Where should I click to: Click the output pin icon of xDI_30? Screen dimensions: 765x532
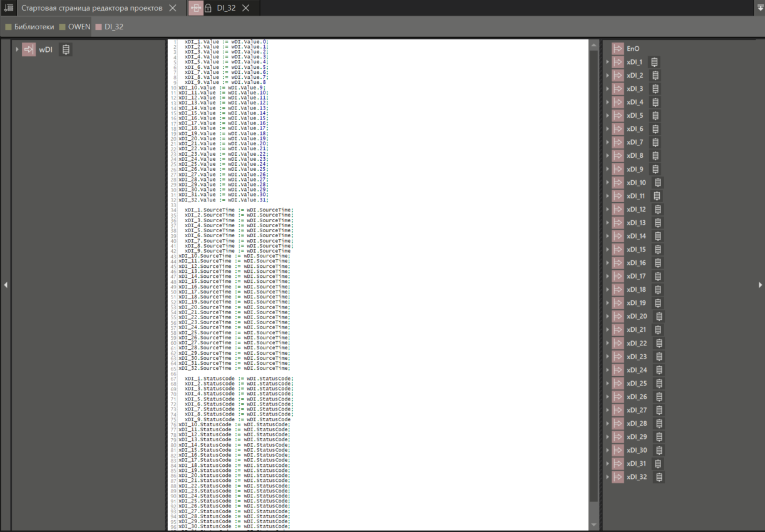pyautogui.click(x=618, y=451)
